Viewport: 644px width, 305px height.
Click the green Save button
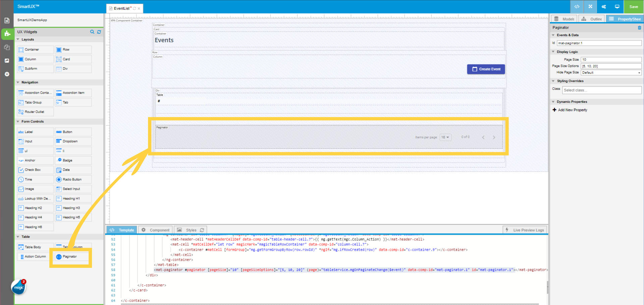pos(634,7)
